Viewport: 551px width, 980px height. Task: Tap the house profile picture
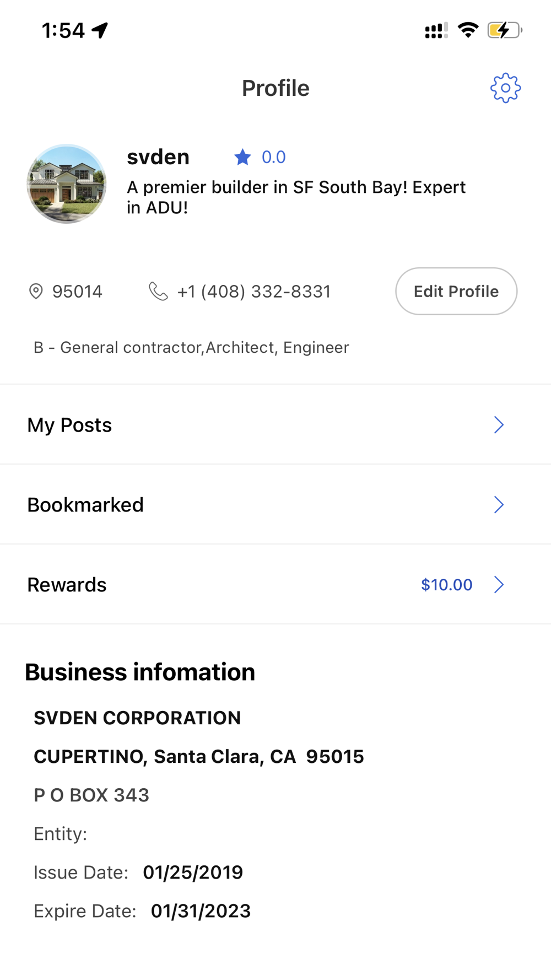point(67,184)
